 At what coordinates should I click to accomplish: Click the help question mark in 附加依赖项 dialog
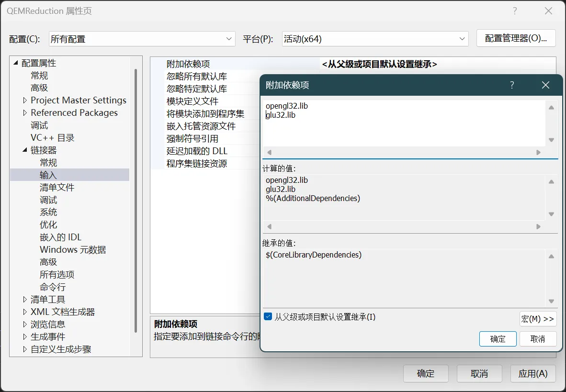tap(512, 85)
